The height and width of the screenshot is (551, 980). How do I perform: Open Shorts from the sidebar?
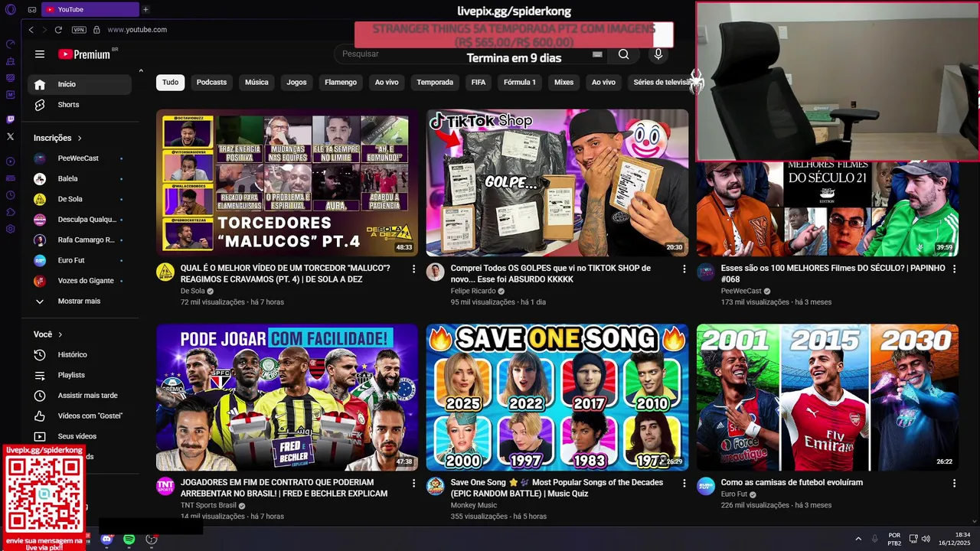79,105
